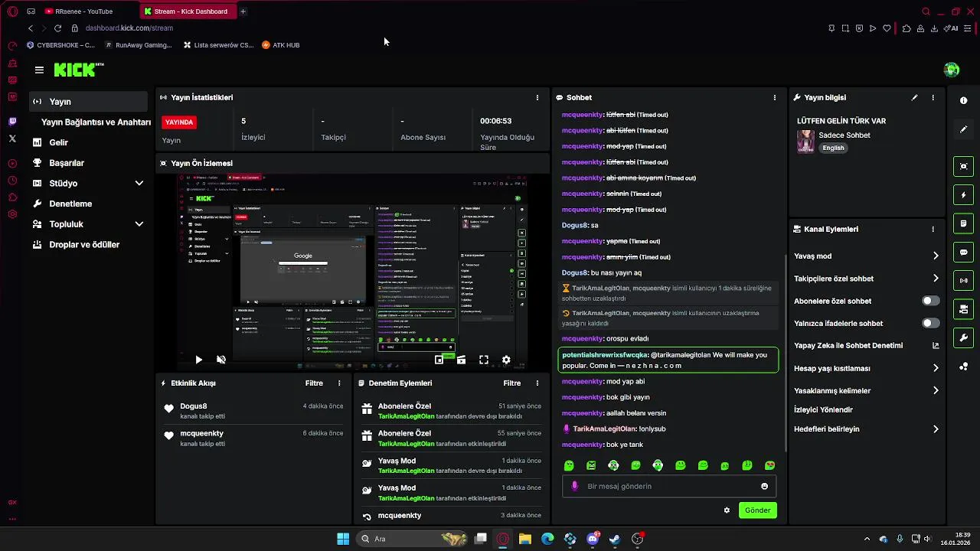The width and height of the screenshot is (980, 551).
Task: Open Takipçilere özel sohbet settings
Action: [x=866, y=279]
